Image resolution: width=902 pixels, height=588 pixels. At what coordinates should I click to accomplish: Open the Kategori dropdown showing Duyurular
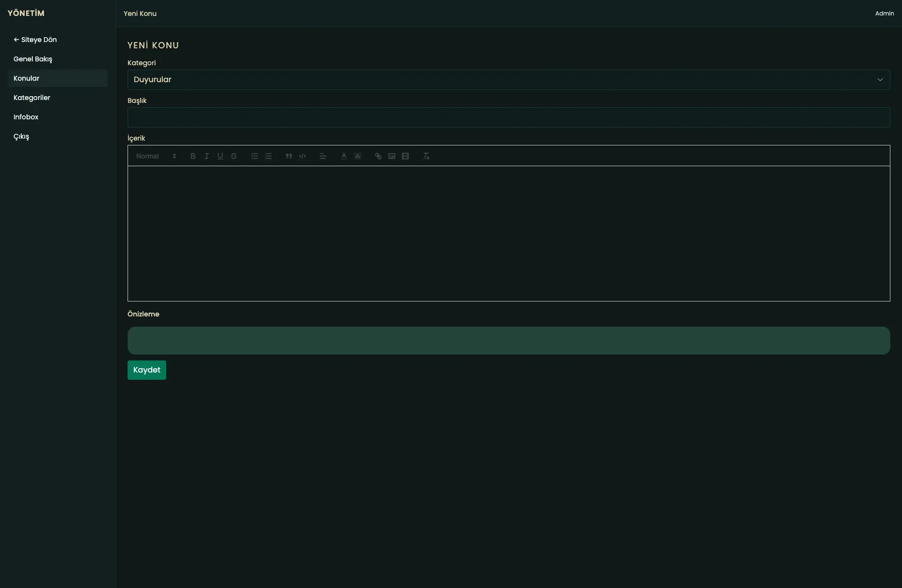[508, 79]
